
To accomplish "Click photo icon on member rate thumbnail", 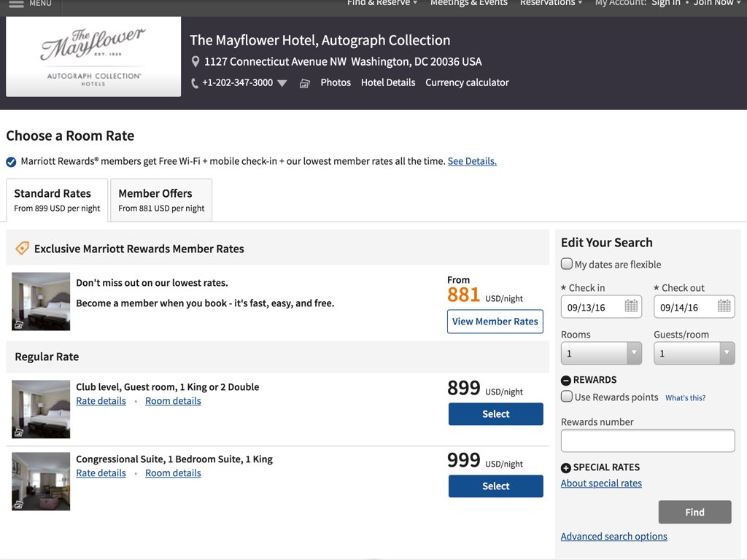I will coord(18,324).
